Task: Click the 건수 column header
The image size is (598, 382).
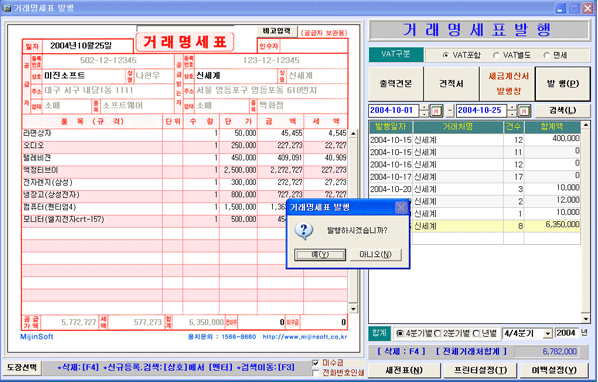Action: point(513,127)
